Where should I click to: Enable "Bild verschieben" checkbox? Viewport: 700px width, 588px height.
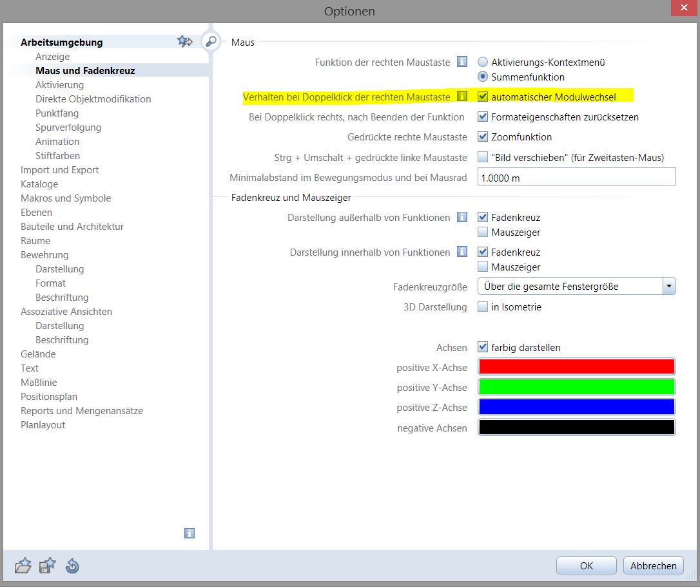(x=483, y=157)
